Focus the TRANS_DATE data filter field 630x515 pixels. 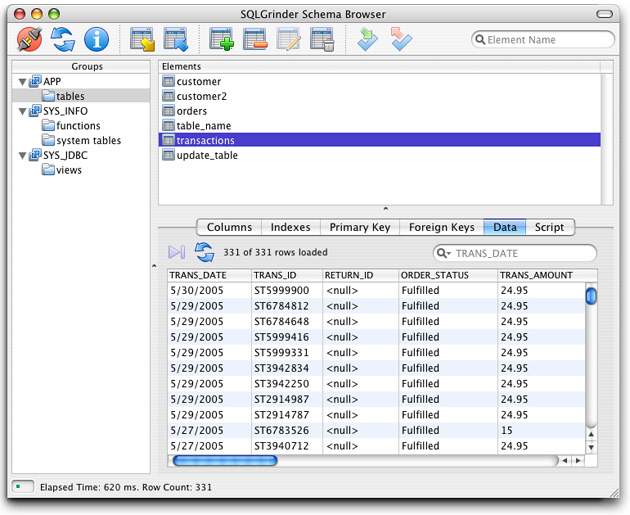515,253
